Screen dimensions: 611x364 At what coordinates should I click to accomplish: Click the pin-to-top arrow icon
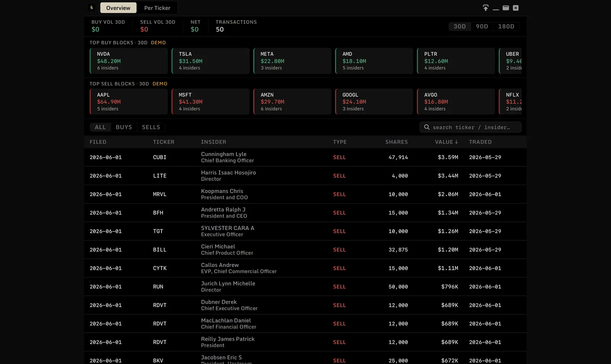click(485, 8)
